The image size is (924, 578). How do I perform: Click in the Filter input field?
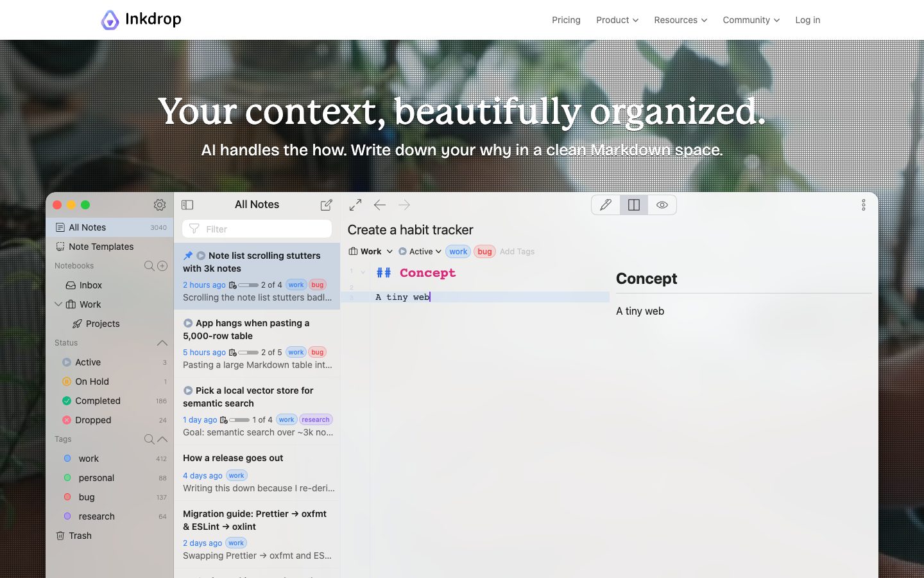click(x=257, y=229)
